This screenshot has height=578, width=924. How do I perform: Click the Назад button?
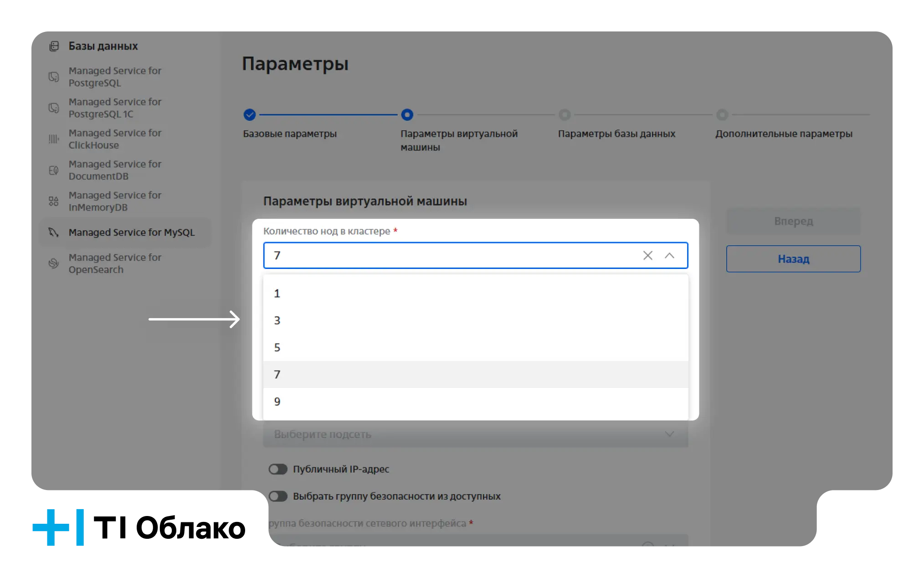click(793, 259)
